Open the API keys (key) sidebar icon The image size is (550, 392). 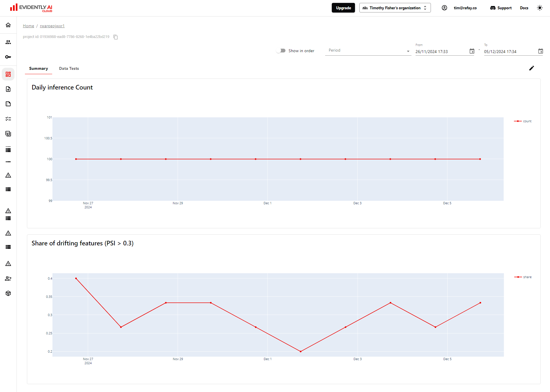coord(8,57)
